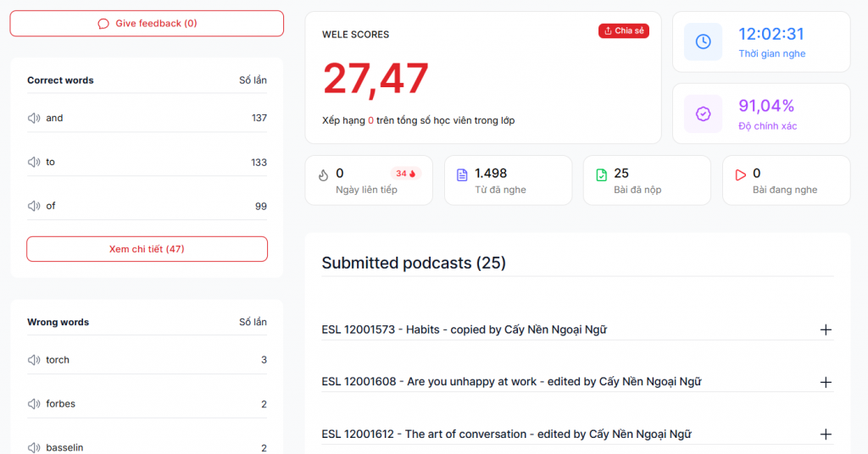This screenshot has width=868, height=454.
Task: Click the purple accuracy badge icon
Action: pos(703,113)
